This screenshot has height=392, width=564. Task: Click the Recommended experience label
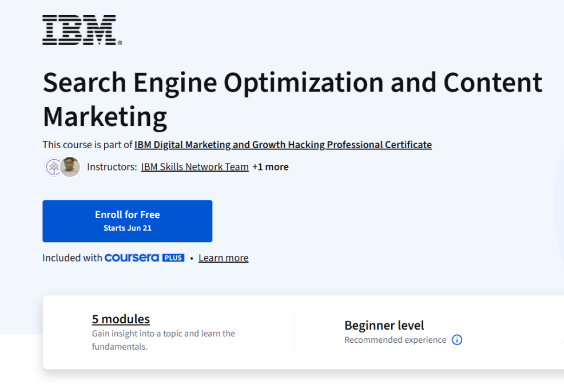tap(394, 339)
